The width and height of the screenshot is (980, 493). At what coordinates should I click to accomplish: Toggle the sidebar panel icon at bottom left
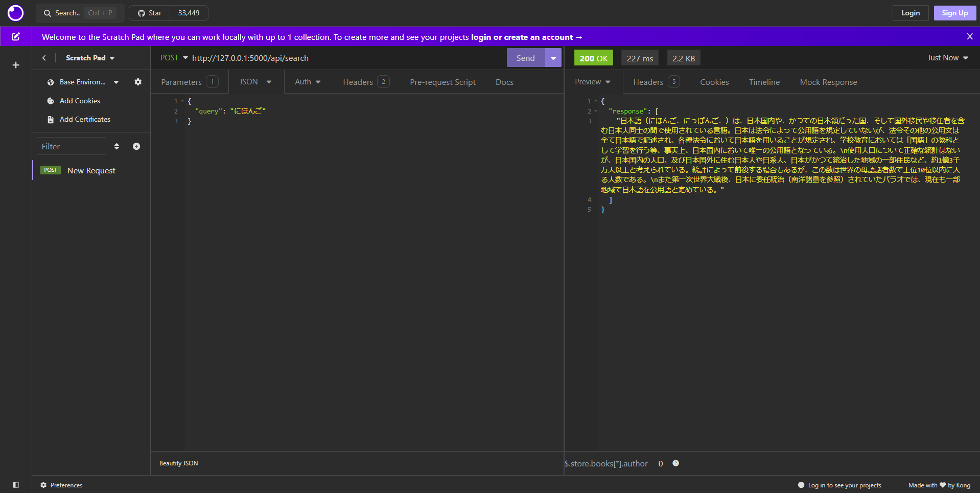coord(16,485)
